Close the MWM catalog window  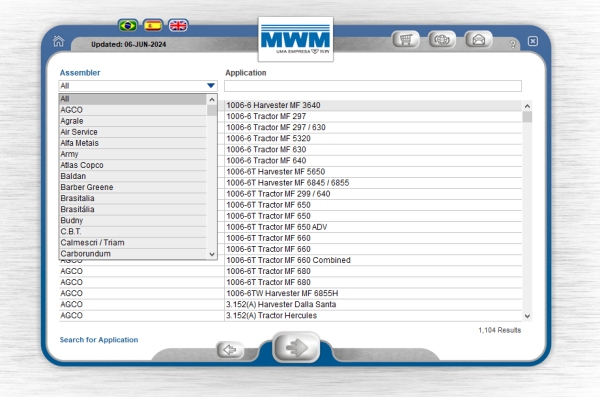[x=533, y=41]
